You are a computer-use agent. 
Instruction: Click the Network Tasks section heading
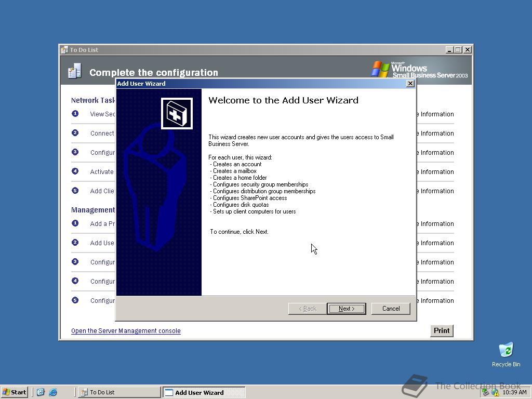tap(93, 100)
